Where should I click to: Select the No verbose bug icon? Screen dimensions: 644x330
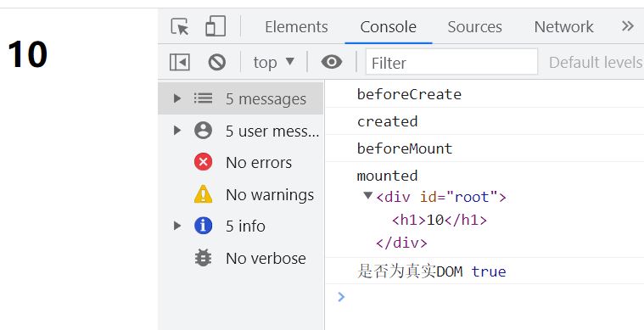pos(204,258)
